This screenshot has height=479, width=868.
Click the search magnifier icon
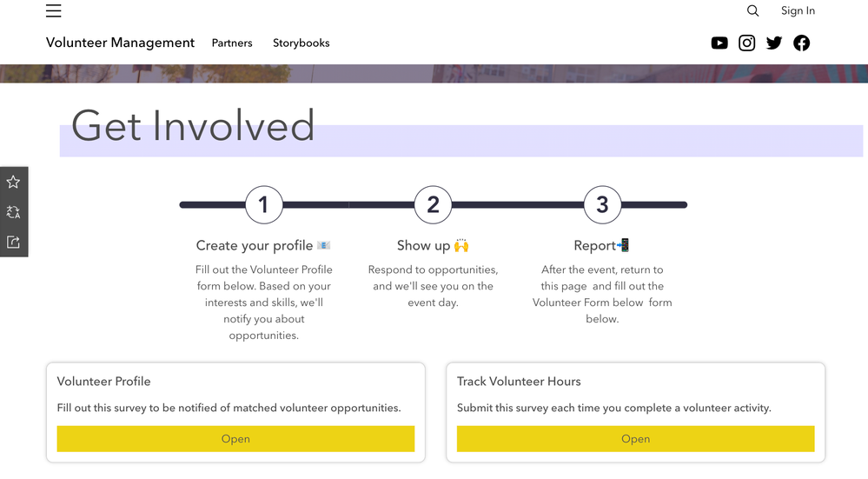[x=752, y=11]
